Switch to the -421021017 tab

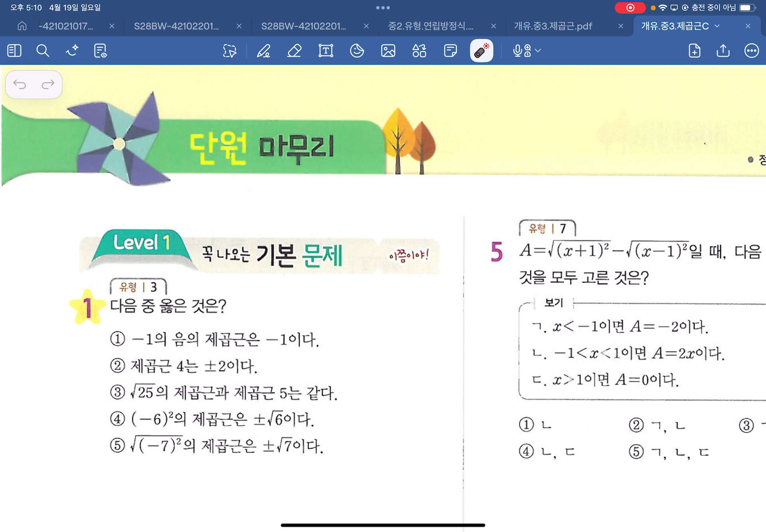66,26
